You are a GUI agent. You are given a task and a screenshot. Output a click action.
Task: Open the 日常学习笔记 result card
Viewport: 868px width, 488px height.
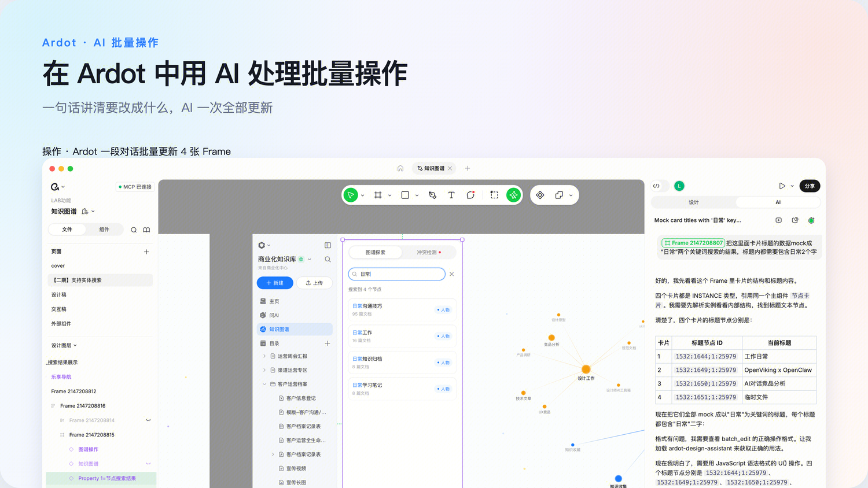402,389
